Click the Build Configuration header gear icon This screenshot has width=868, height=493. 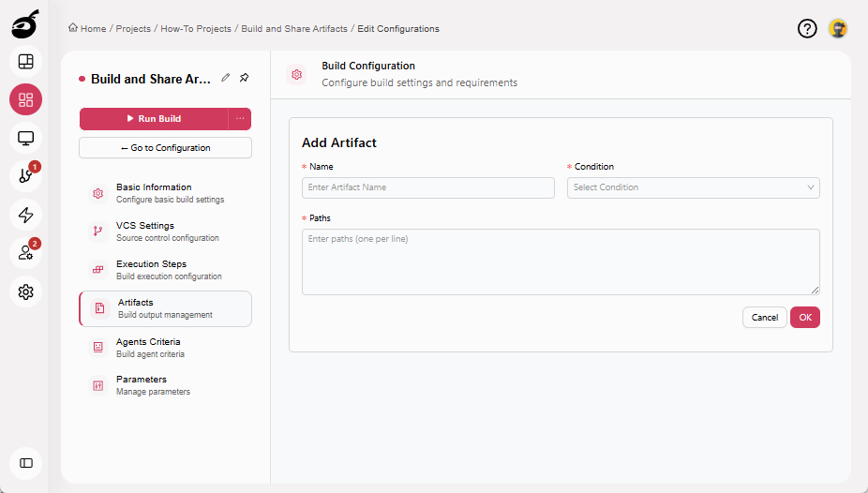[297, 74]
